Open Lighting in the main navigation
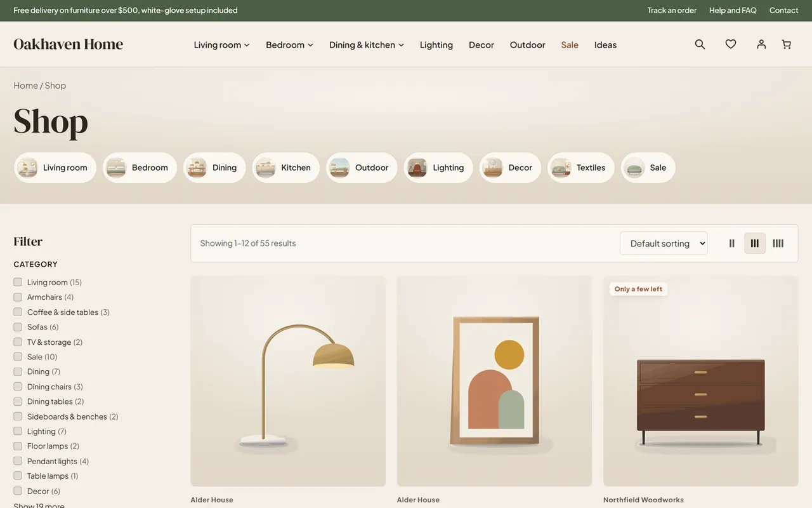The image size is (812, 508). point(436,45)
